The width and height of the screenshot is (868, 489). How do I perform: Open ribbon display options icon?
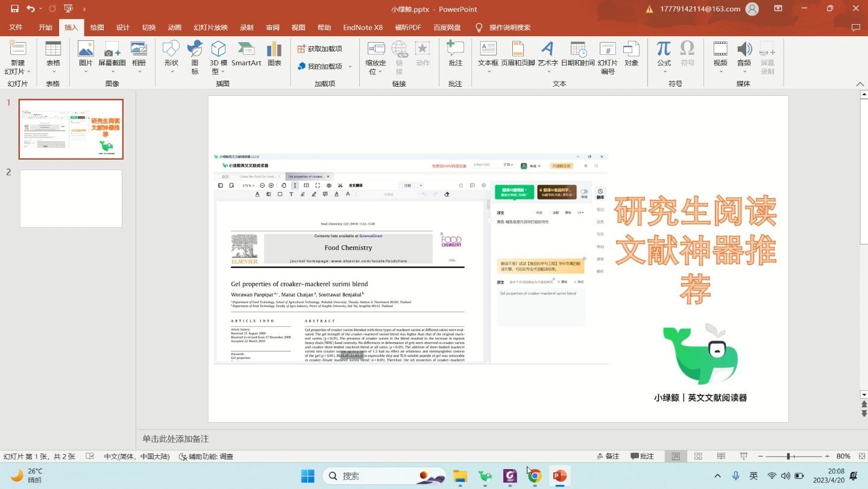778,9
